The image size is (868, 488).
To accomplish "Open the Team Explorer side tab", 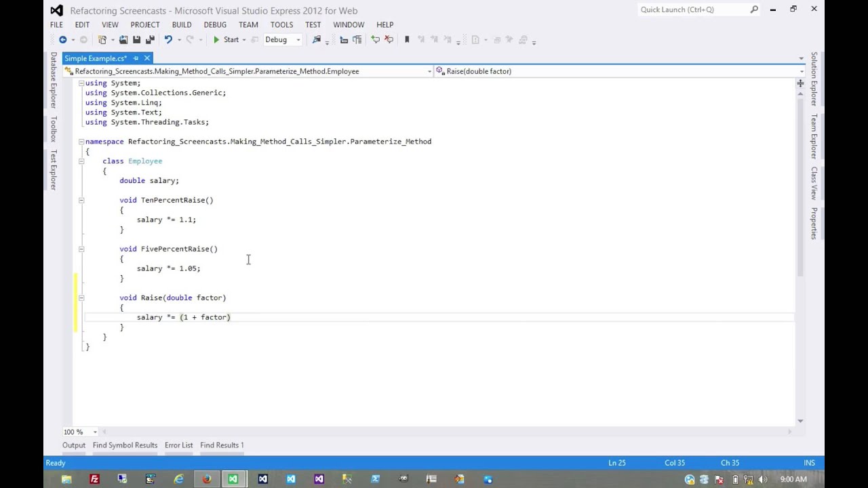I will point(814,136).
